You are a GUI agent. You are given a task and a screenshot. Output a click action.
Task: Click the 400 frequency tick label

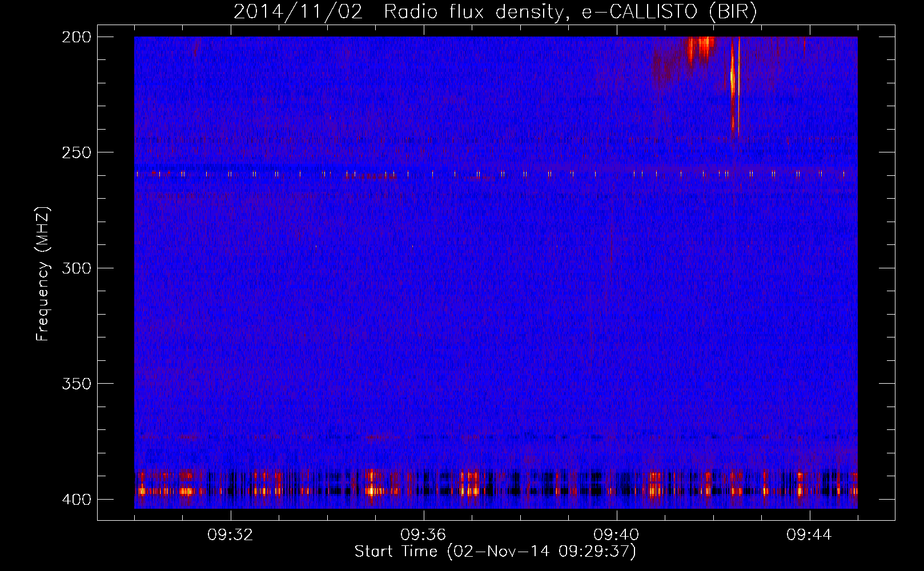(76, 499)
